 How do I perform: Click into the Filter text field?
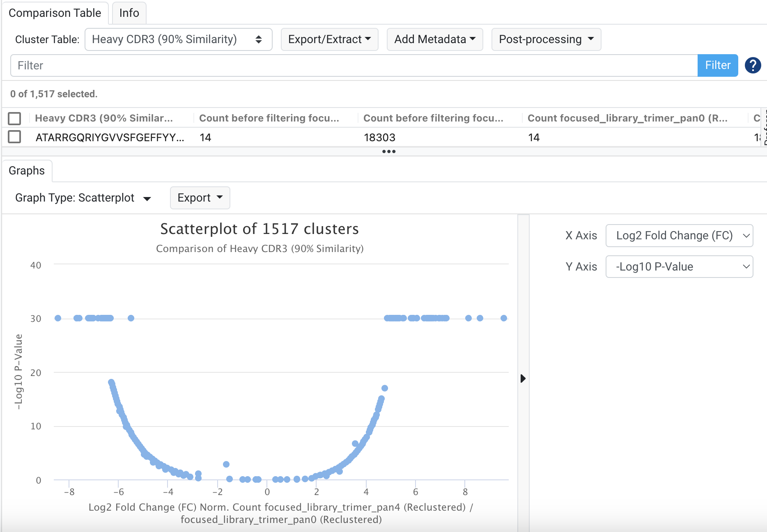[x=353, y=66]
